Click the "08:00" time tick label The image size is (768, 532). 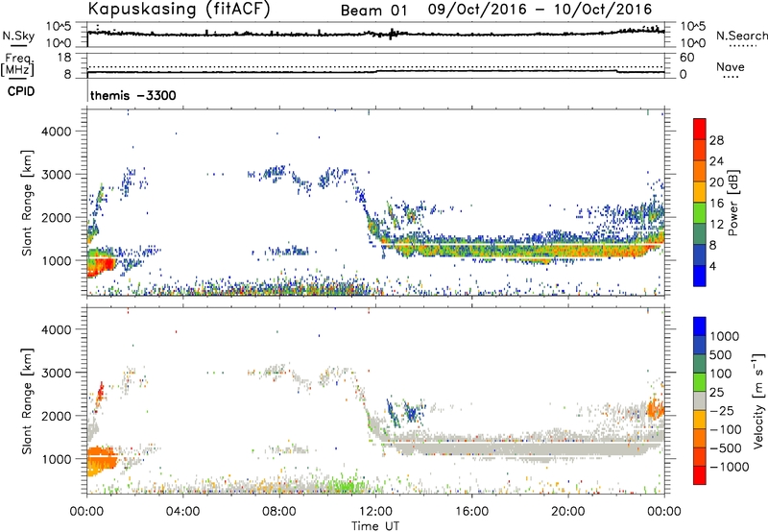pos(279,512)
